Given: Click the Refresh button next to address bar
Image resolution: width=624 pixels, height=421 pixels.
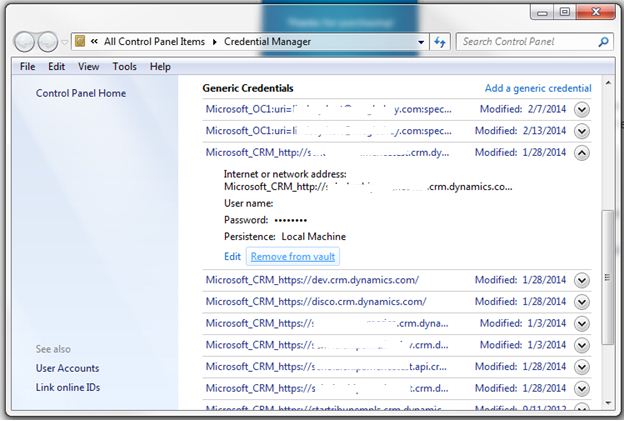Looking at the screenshot, I should [440, 42].
